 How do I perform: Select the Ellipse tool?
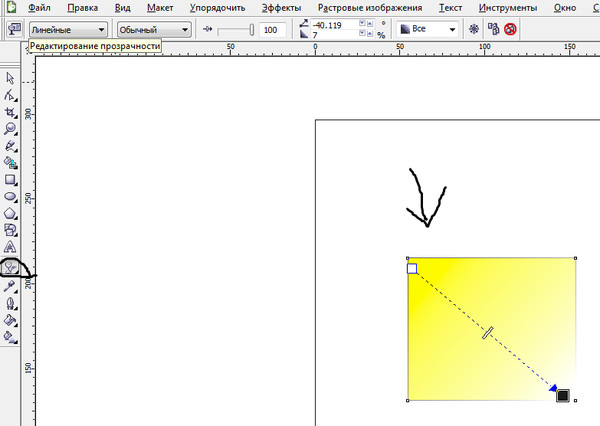point(10,197)
